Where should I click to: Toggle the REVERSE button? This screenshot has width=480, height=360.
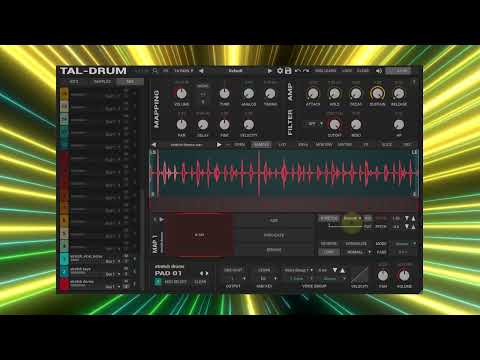(329, 244)
